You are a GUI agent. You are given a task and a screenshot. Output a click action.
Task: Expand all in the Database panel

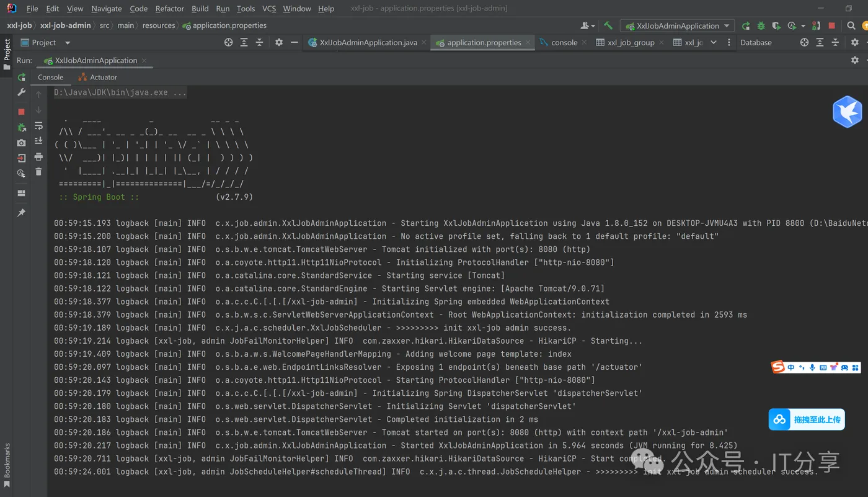point(820,42)
